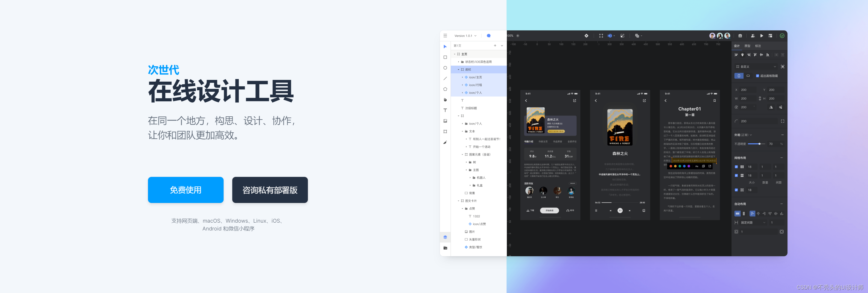
Task: Collapse the 主页 layer group
Action: click(x=454, y=54)
